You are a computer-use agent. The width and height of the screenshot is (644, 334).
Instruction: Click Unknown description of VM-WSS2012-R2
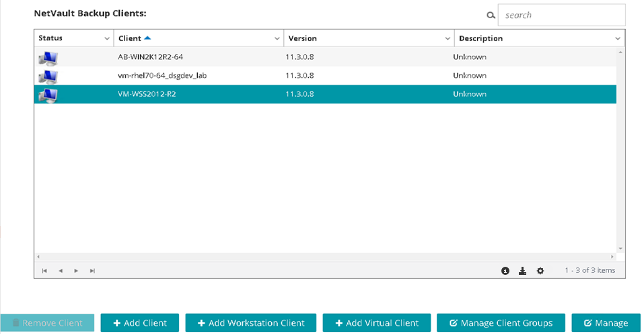click(470, 94)
